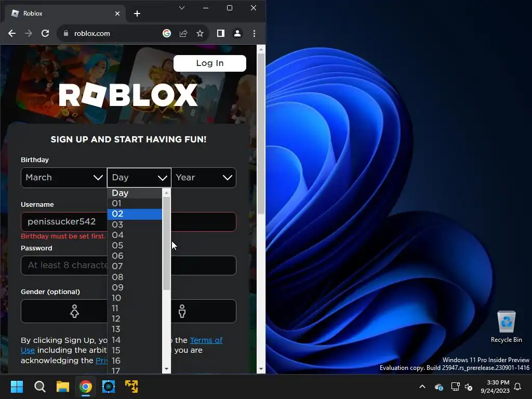Show hidden tray icons chevron
The width and height of the screenshot is (532, 399).
coord(422,387)
